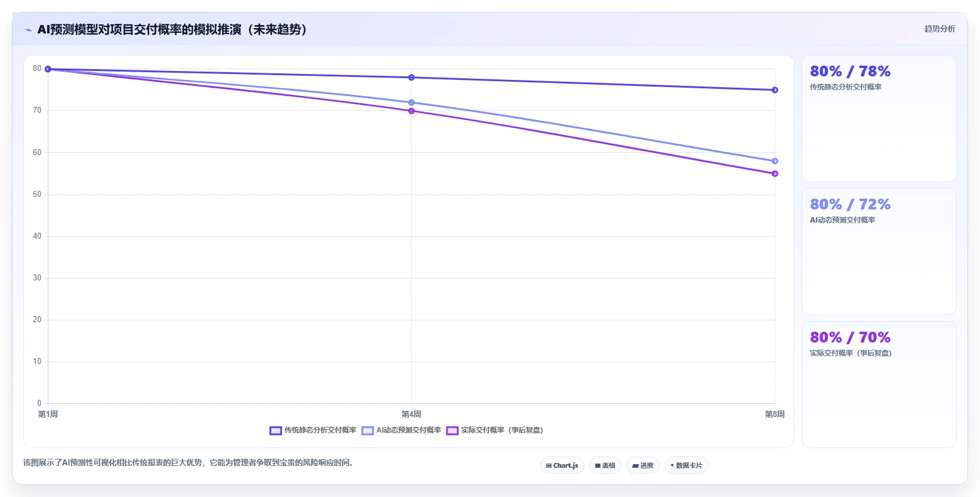Click the Chart.js tag
This screenshot has height=497, width=980.
tap(562, 465)
